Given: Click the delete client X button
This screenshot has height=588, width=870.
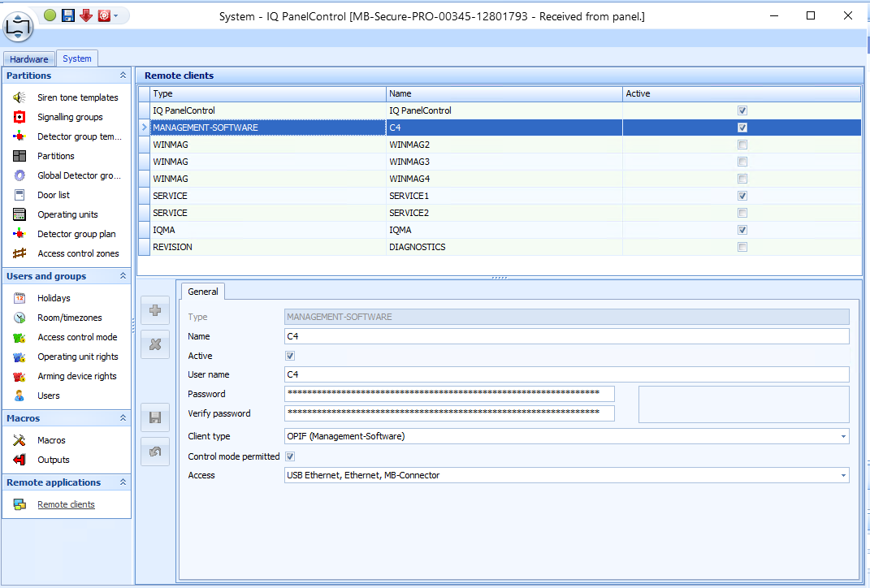Looking at the screenshot, I should point(155,344).
